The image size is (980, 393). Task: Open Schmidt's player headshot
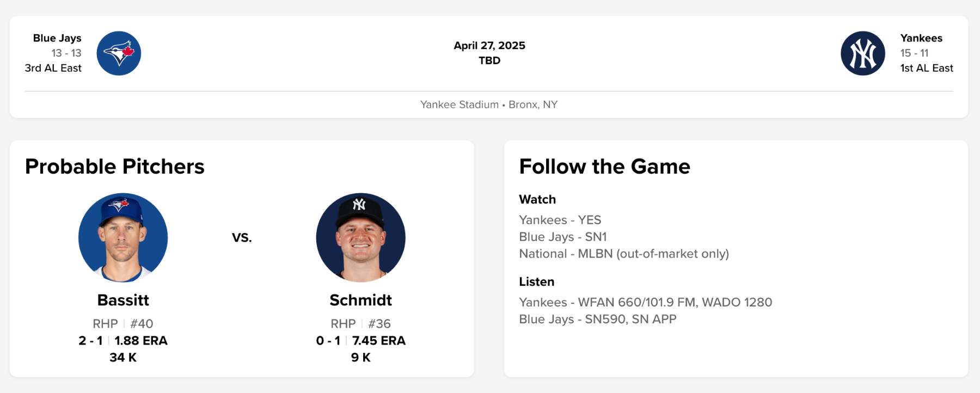[360, 238]
